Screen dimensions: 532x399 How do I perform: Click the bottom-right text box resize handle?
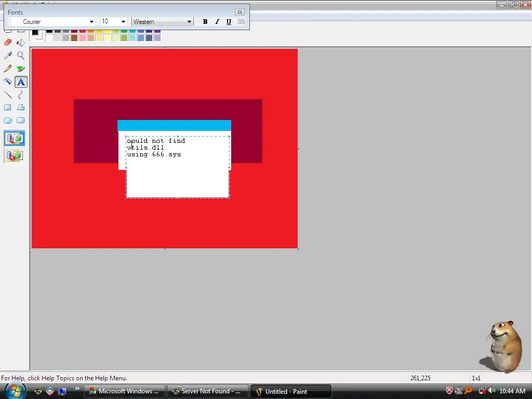tap(230, 198)
